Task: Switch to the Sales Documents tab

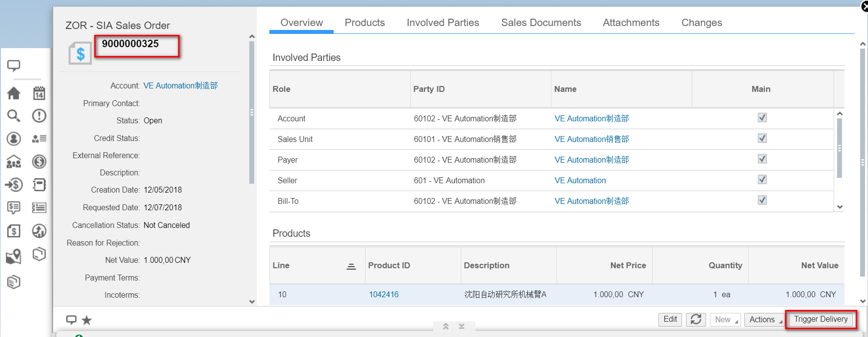Action: (x=541, y=23)
